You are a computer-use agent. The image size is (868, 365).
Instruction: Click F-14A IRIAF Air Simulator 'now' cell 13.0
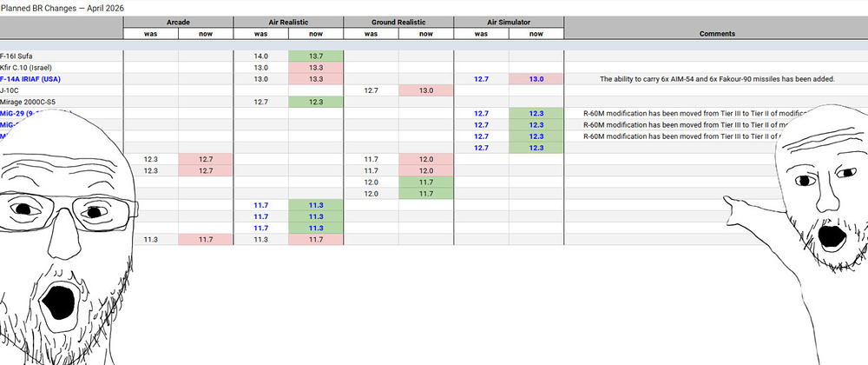click(536, 79)
